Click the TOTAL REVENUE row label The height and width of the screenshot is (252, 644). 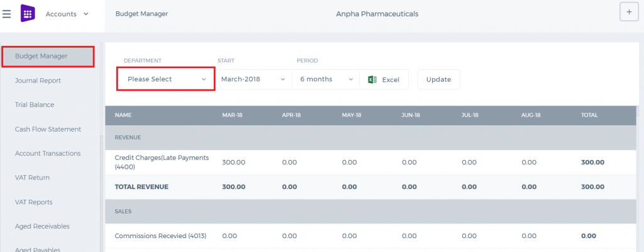142,187
